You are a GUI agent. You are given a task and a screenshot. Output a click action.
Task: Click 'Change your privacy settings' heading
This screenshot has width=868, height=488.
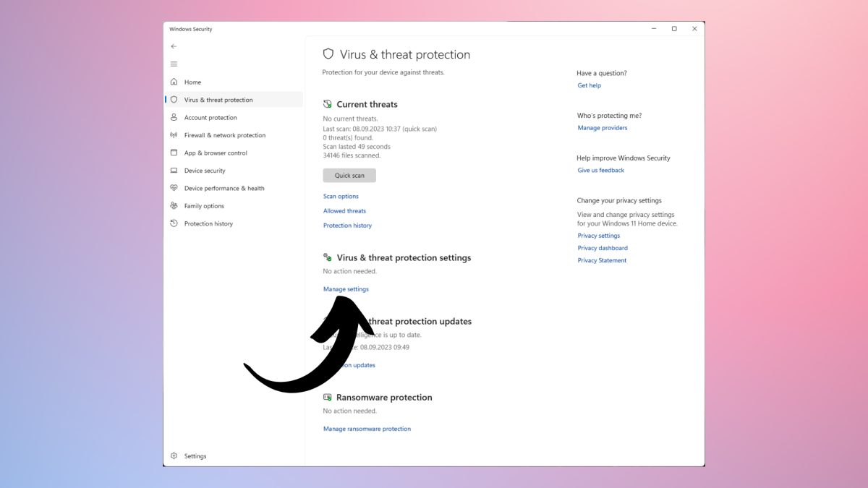pos(619,201)
